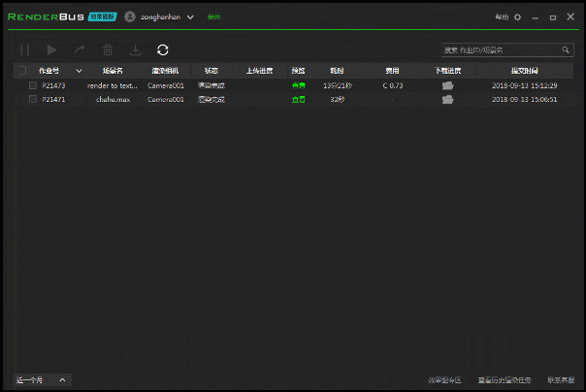The image size is (586, 392).
Task: Open the download folder for job P21471
Action: pyautogui.click(x=447, y=99)
